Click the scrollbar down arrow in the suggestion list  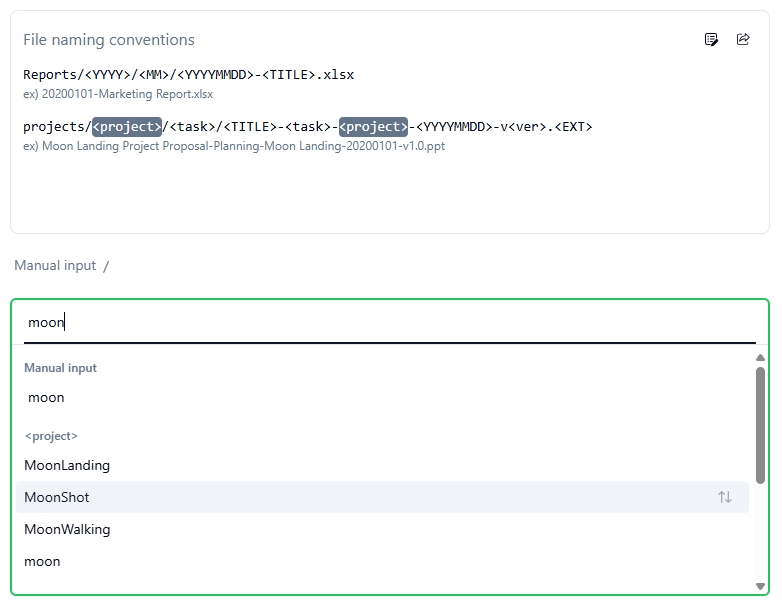760,586
